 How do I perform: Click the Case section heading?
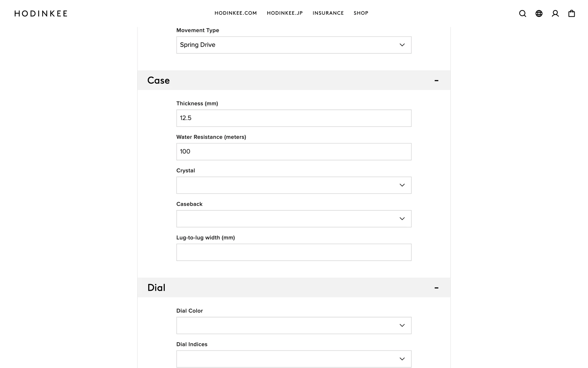tap(158, 80)
